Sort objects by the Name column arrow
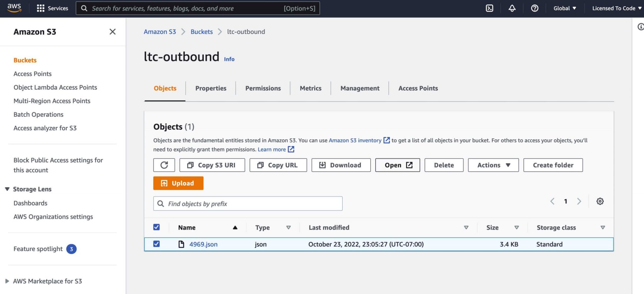The height and width of the screenshot is (294, 644). tap(235, 227)
